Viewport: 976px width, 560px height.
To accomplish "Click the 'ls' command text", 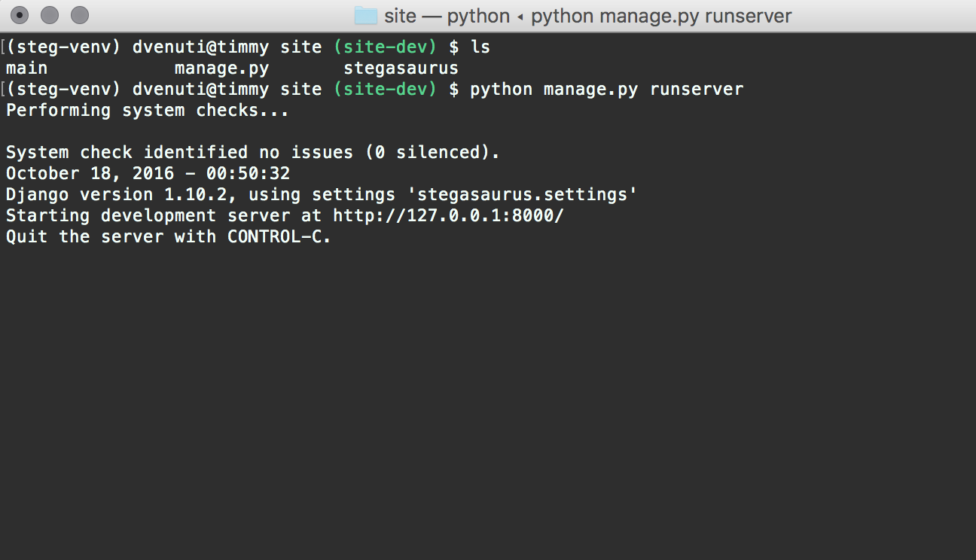I will click(x=480, y=47).
